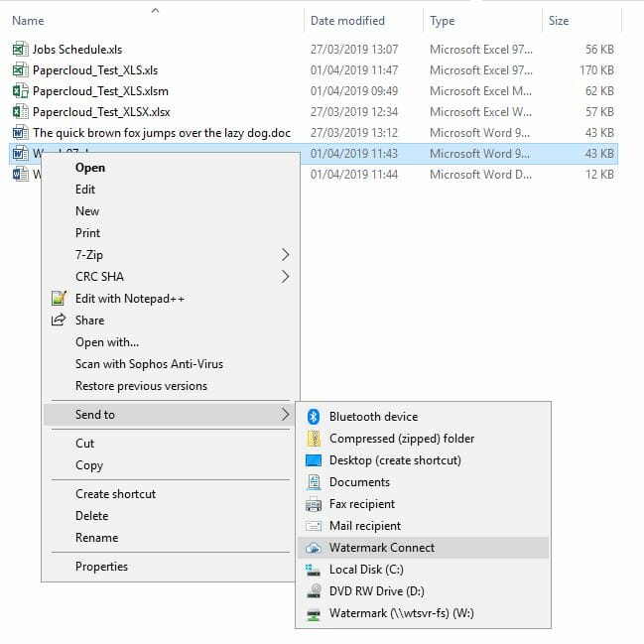Select 'The quick brown fox jumps over the lazy dog.doc'
The height and width of the screenshot is (644, 644).
[x=162, y=133]
